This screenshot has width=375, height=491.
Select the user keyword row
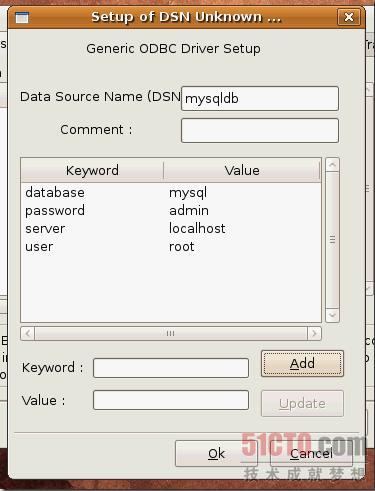(x=171, y=246)
